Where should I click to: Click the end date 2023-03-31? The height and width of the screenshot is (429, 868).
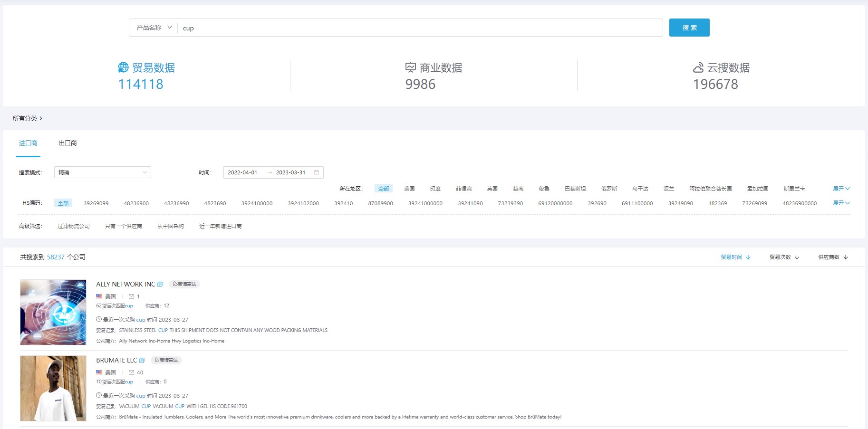tap(290, 172)
